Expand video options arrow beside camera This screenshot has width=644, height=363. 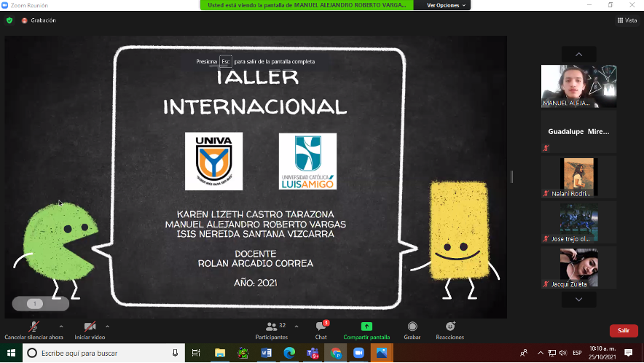click(x=107, y=327)
